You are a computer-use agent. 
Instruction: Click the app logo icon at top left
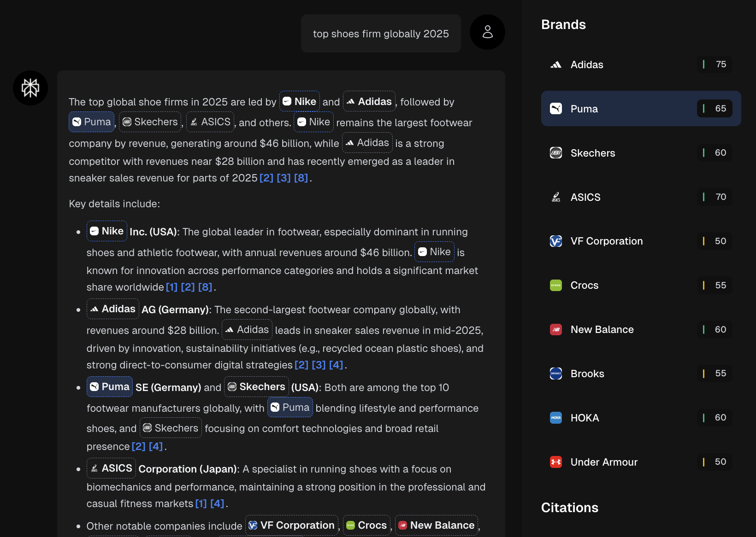(x=30, y=88)
